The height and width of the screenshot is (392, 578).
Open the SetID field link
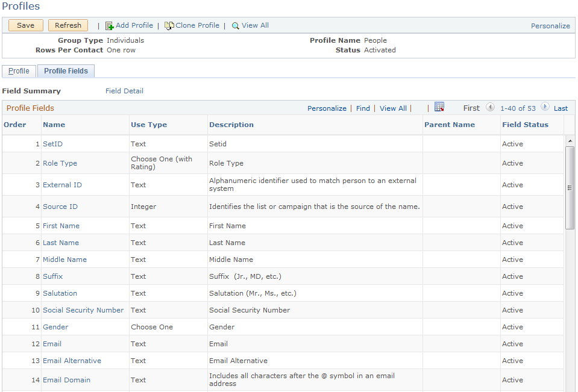pyautogui.click(x=52, y=144)
